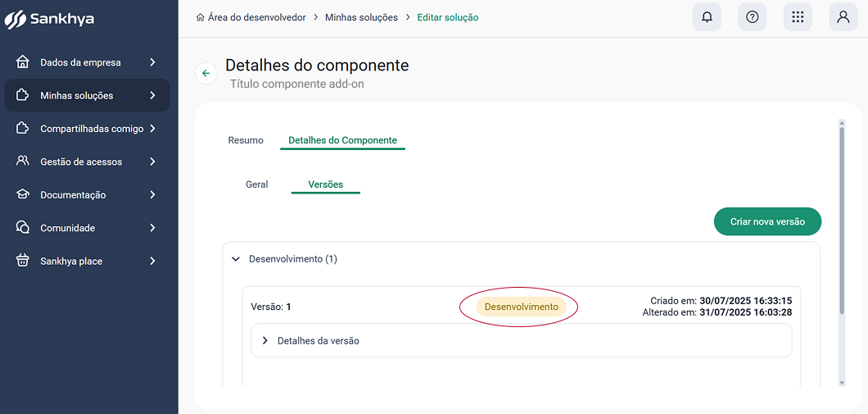Click the Dados da empresa building icon
868x414 pixels.
(x=22, y=62)
